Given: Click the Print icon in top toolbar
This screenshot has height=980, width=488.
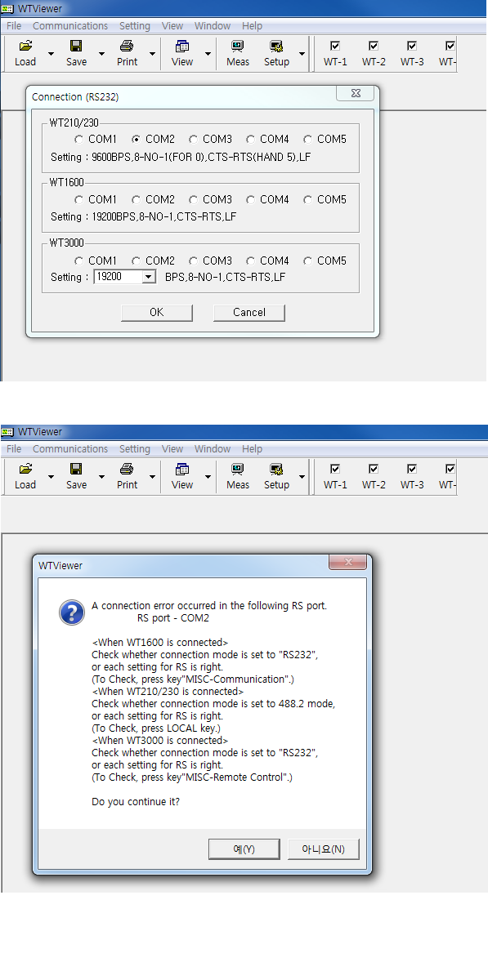Looking at the screenshot, I should 127,53.
